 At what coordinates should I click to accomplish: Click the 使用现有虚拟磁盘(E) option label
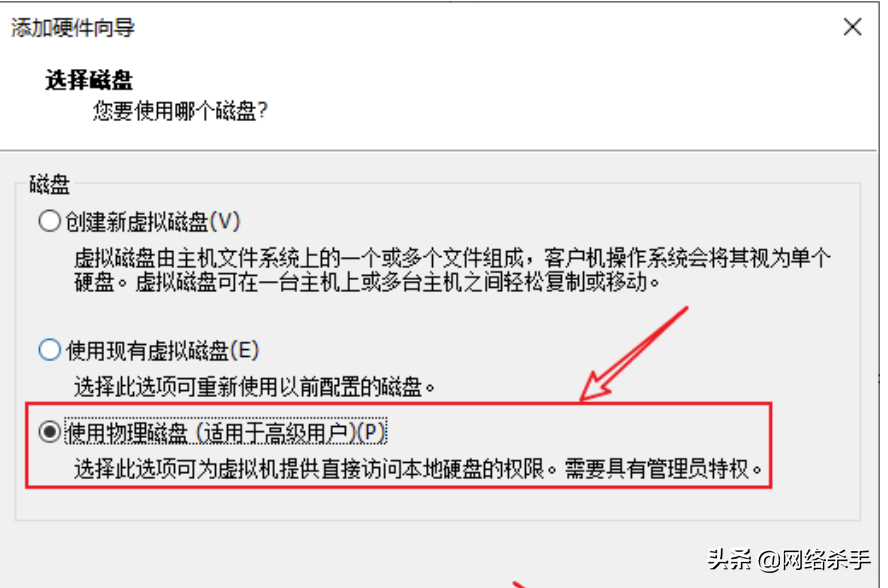pos(163,351)
